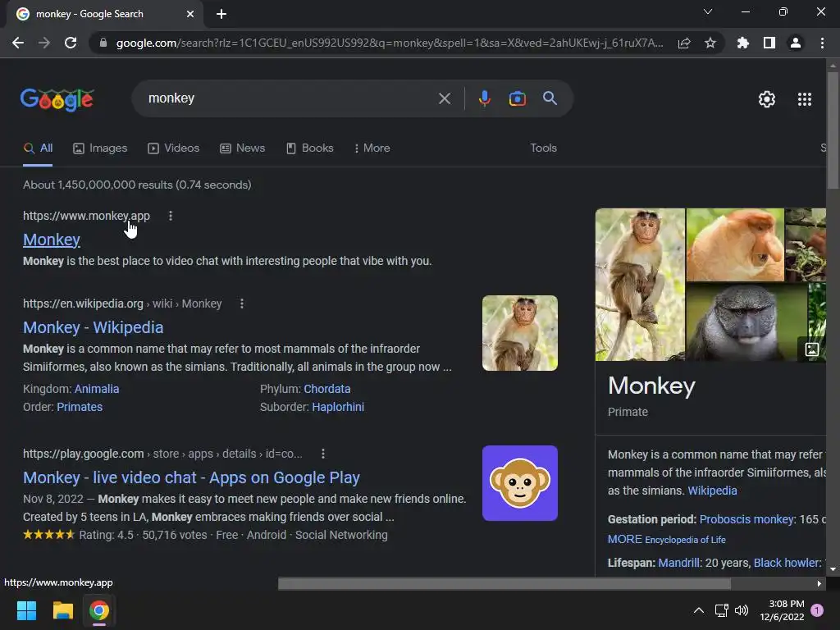The height and width of the screenshot is (630, 840).
Task: Follow the Mandrill lifespan link
Action: [678, 563]
